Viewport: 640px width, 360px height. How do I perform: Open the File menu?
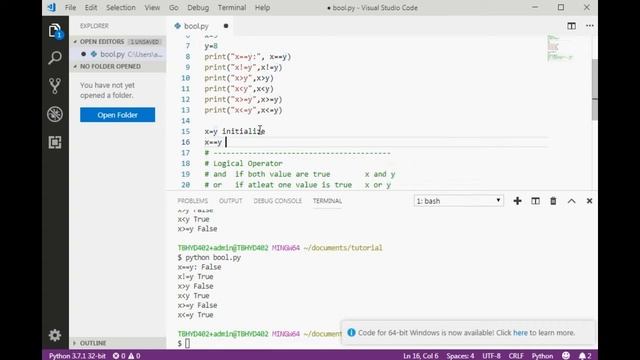(x=70, y=7)
